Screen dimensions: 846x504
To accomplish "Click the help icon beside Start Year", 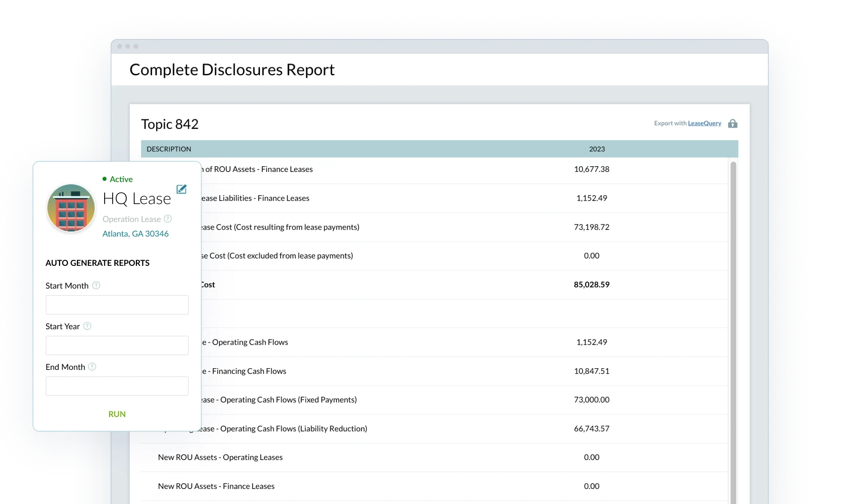I will coord(87,326).
